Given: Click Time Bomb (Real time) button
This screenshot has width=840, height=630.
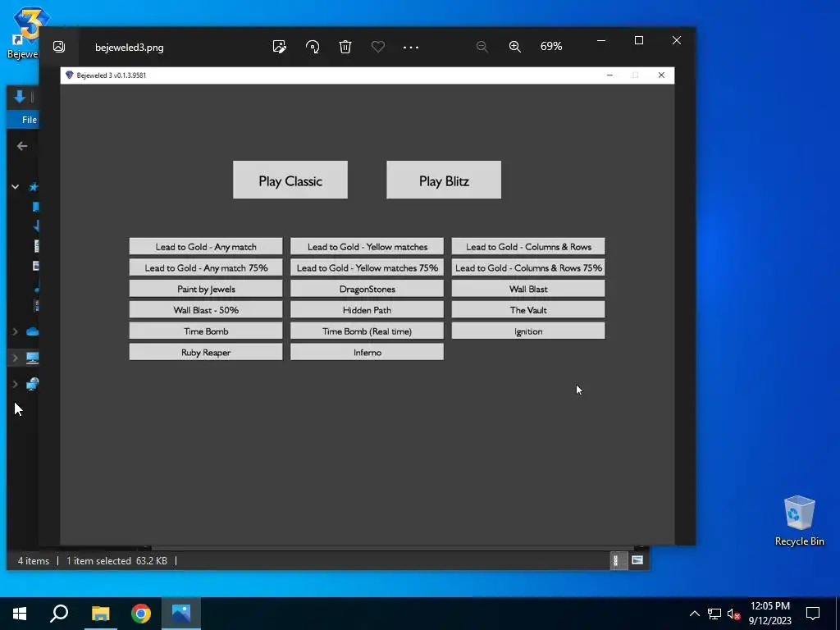Looking at the screenshot, I should click(x=367, y=331).
